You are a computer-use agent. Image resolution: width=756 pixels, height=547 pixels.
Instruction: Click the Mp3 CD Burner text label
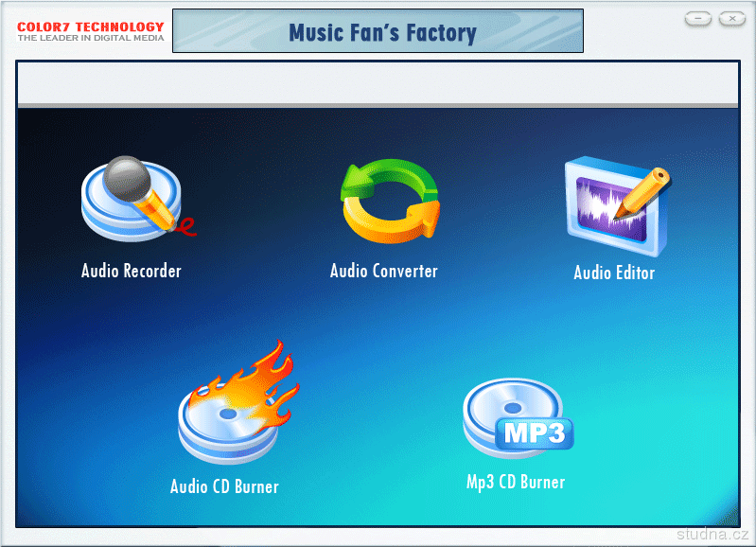click(516, 482)
